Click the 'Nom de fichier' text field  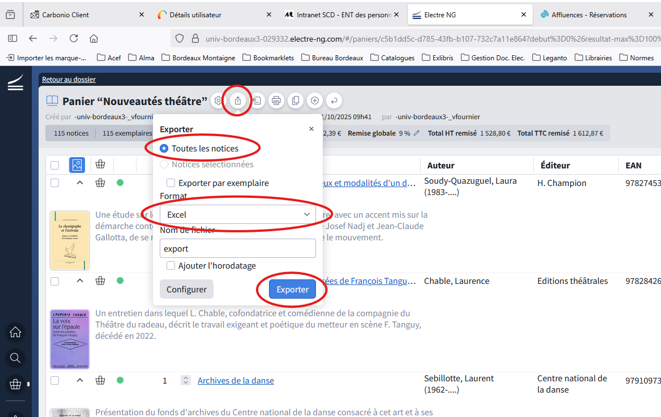coord(238,249)
